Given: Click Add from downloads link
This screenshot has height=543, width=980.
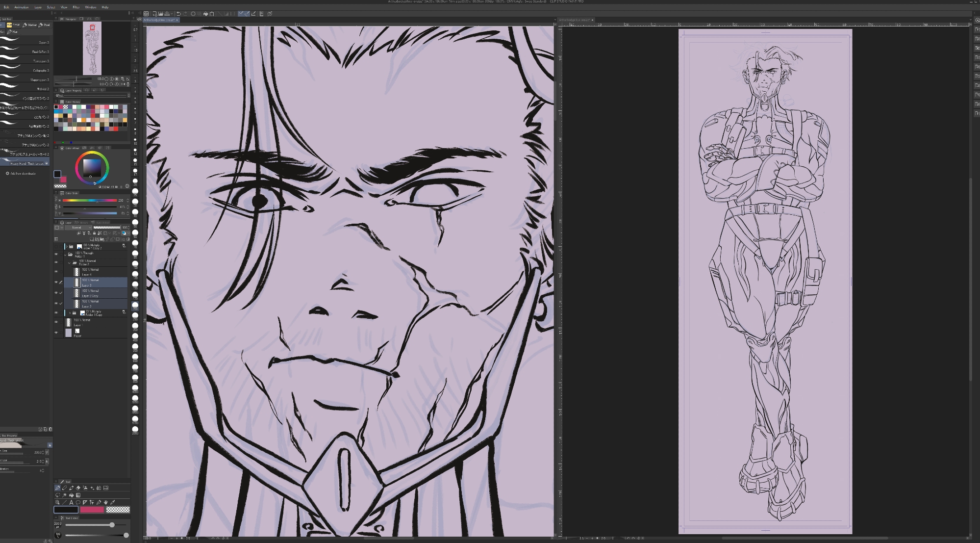Looking at the screenshot, I should (x=23, y=174).
